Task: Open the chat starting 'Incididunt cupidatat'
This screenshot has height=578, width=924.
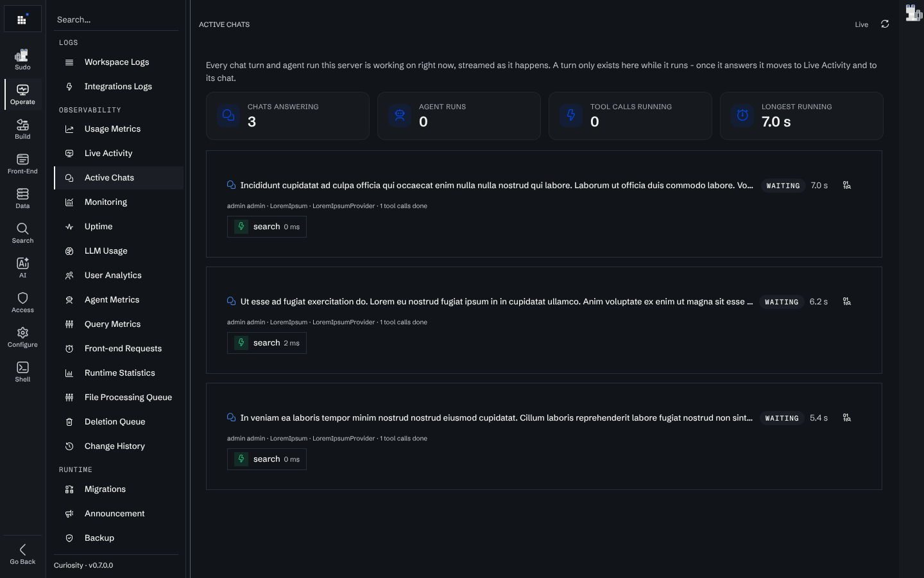Action: coord(497,186)
